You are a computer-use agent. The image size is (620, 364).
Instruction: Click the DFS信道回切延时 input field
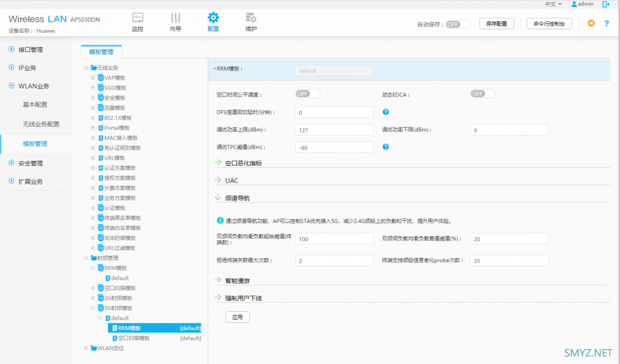(334, 113)
